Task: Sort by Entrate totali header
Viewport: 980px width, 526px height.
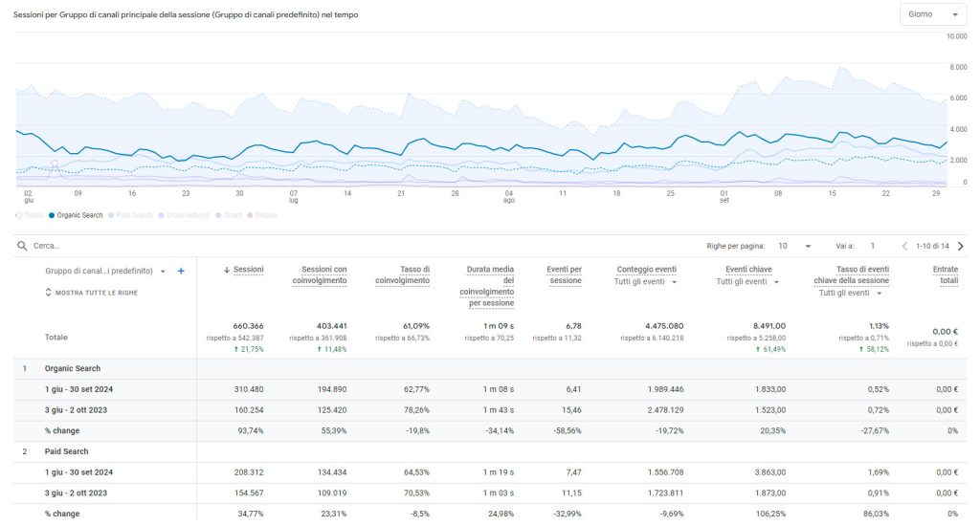Action: 946,275
